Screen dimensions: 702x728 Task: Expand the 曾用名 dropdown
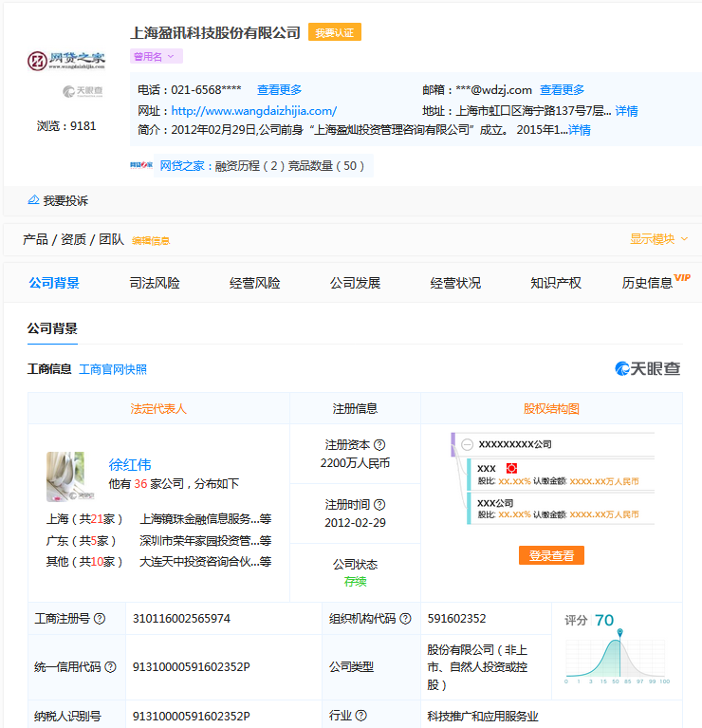pyautogui.click(x=156, y=56)
